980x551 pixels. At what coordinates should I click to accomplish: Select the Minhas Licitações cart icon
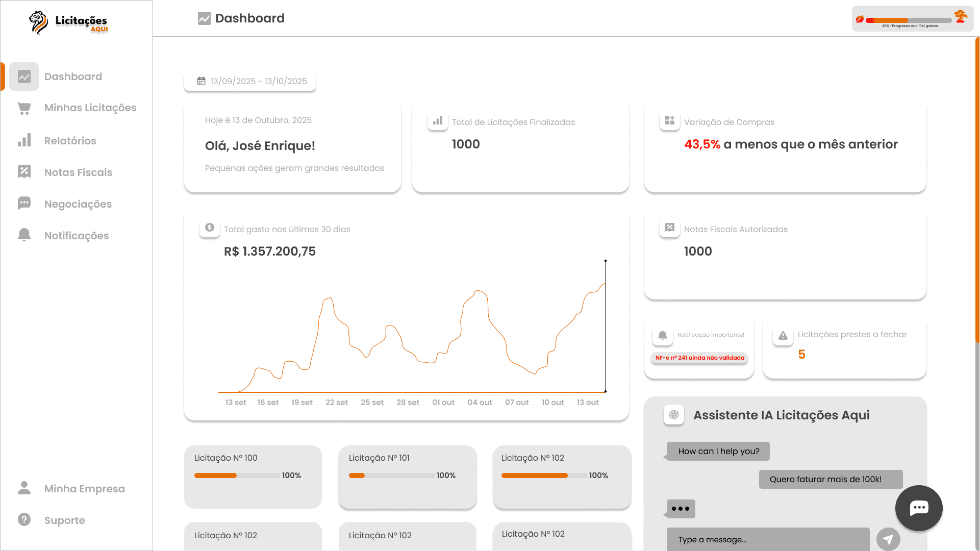coord(23,108)
